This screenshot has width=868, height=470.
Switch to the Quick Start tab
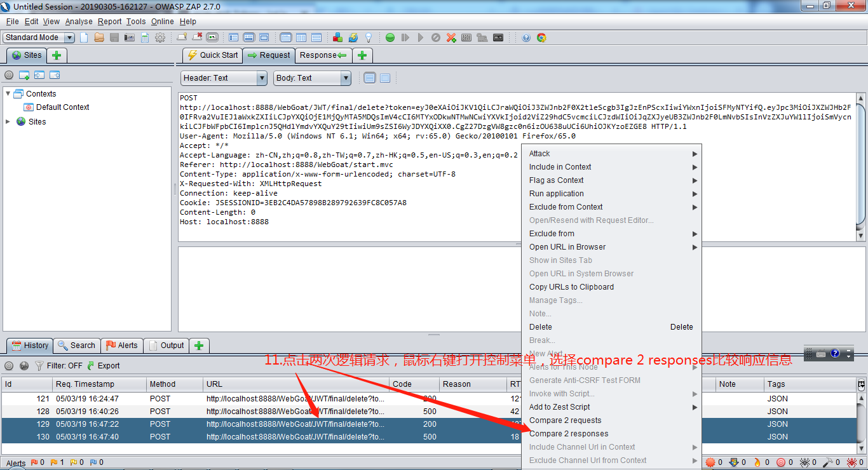pyautogui.click(x=213, y=55)
